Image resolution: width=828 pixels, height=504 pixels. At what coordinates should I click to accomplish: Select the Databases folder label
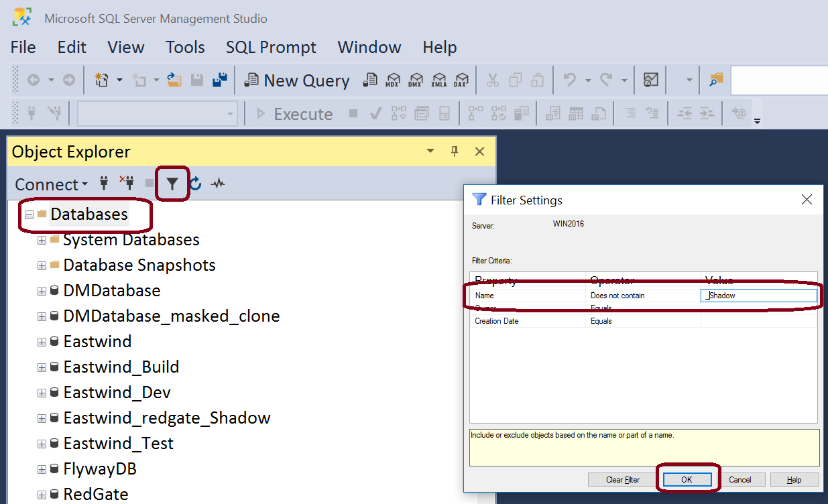pos(89,214)
